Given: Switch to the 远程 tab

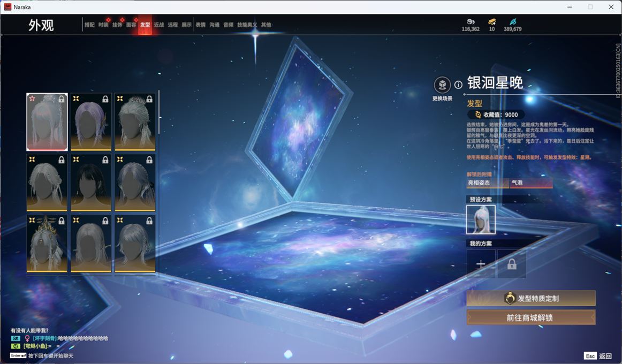Looking at the screenshot, I should [172, 25].
